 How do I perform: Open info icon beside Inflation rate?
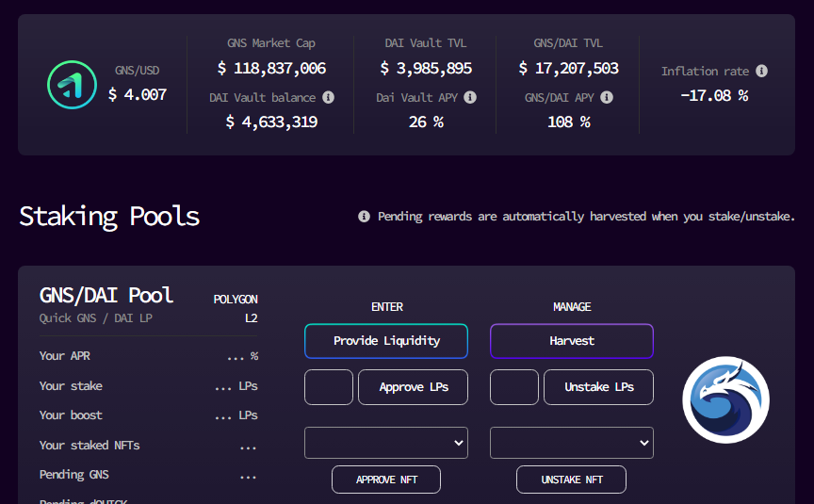(761, 71)
